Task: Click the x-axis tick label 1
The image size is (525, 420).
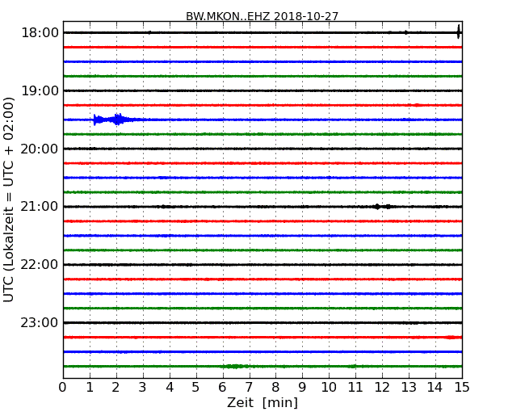Action: click(x=90, y=388)
